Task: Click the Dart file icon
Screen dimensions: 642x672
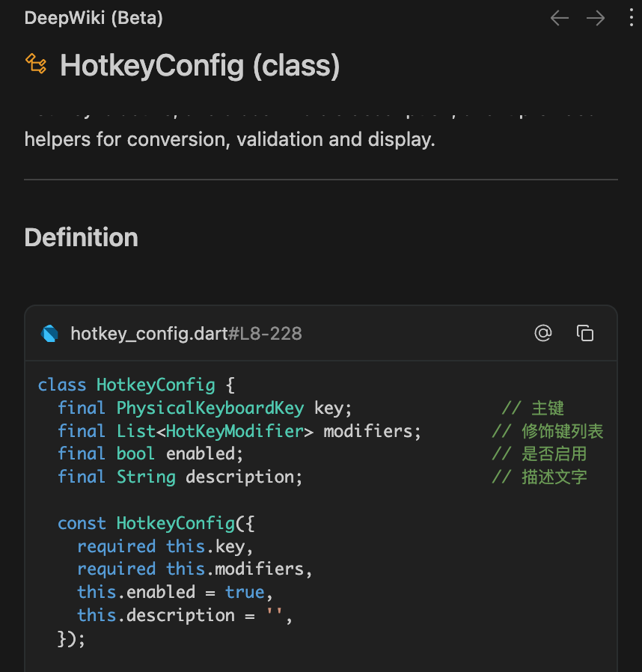Action: (x=49, y=334)
